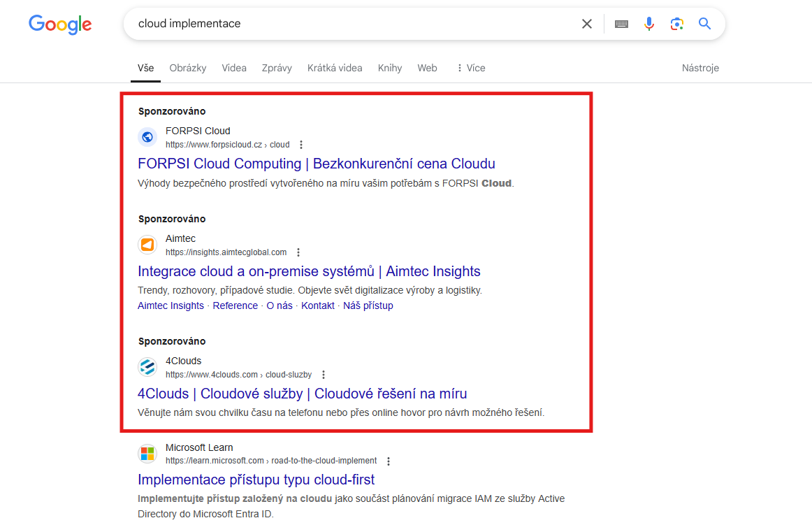Click the Microsoft Learn logo favicon
This screenshot has width=812, height=532.
(147, 453)
